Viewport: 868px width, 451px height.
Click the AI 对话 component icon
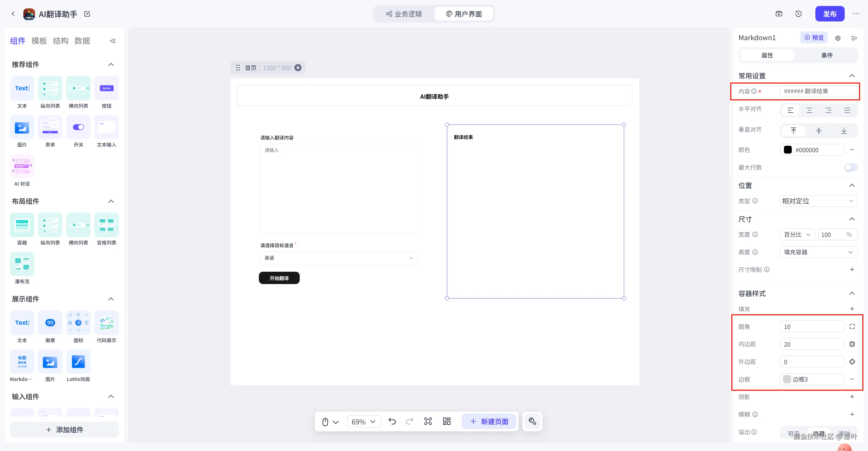pyautogui.click(x=22, y=166)
